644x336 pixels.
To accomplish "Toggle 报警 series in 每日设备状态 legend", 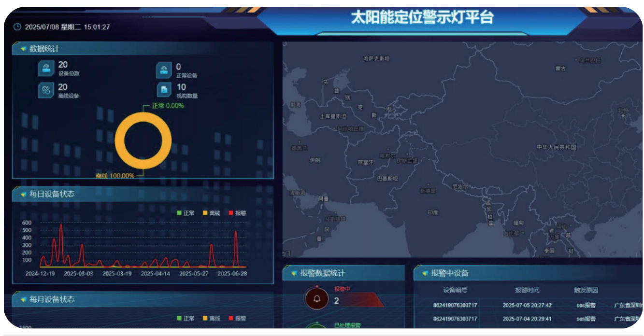I will click(237, 213).
